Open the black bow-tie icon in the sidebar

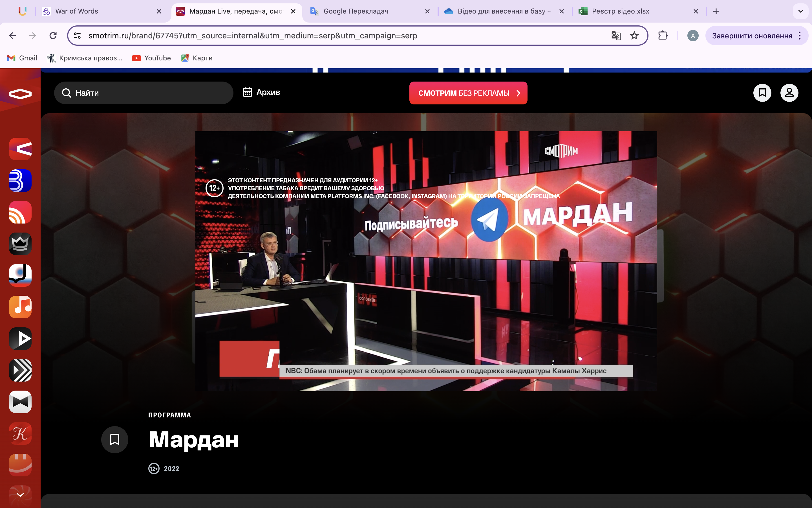point(20,402)
